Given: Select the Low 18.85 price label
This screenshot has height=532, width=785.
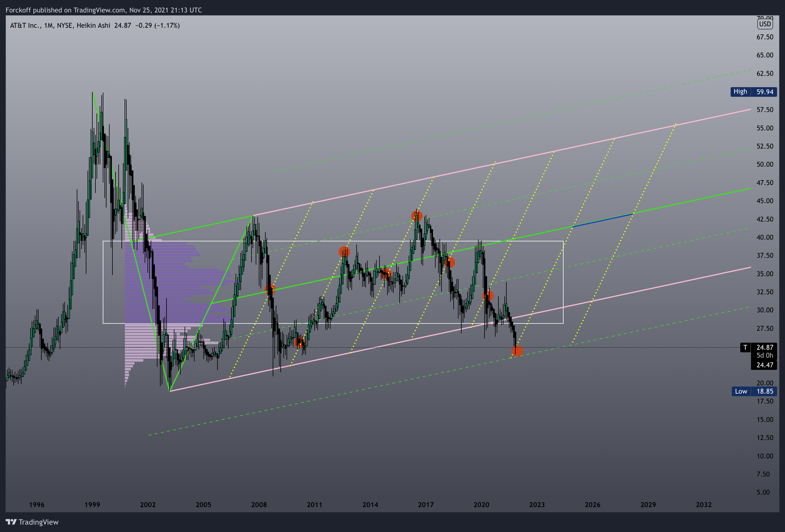Looking at the screenshot, I should coord(754,391).
